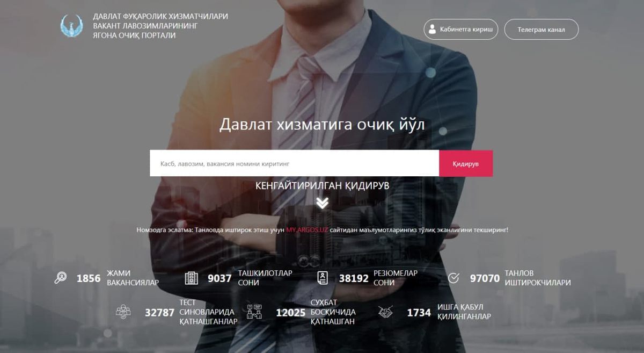Image resolution: width=644 pixels, height=353 pixels.
Task: Follow the MY.ARGOS.UZ link
Action: 307,230
